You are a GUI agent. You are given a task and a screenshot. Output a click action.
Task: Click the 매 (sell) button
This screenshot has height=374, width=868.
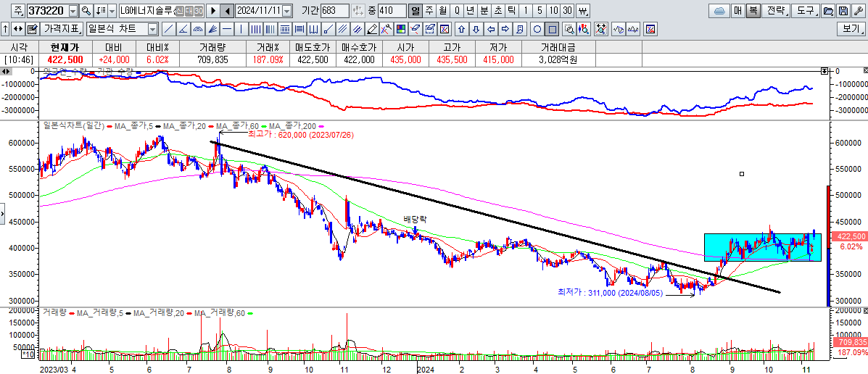click(x=737, y=11)
